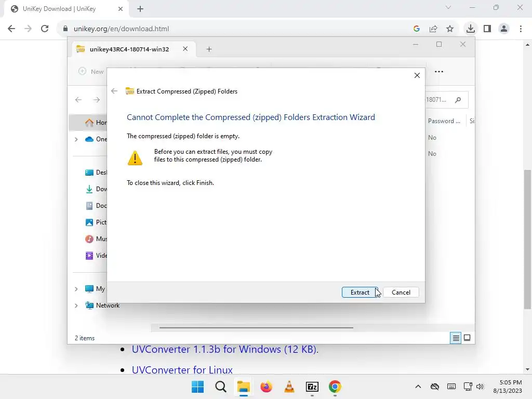Screen dimensions: 532x399
Task: Open File Explorer from the taskbar
Action: (243, 387)
